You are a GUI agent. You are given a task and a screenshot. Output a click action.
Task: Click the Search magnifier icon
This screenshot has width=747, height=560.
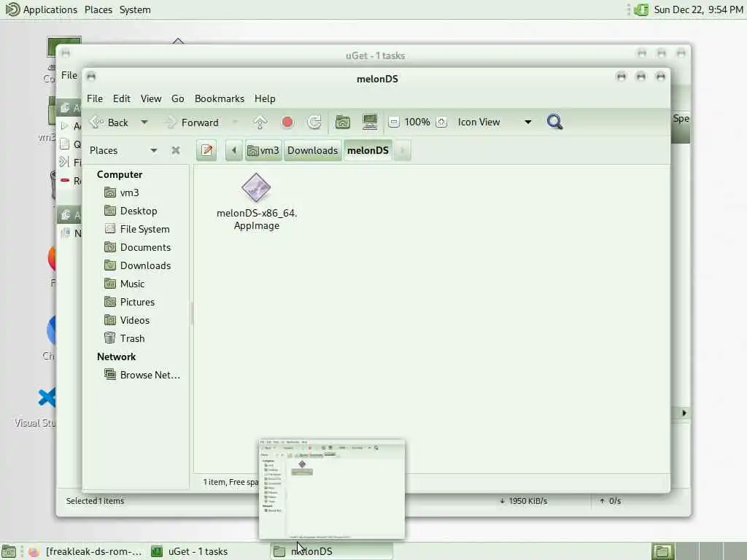pos(554,122)
